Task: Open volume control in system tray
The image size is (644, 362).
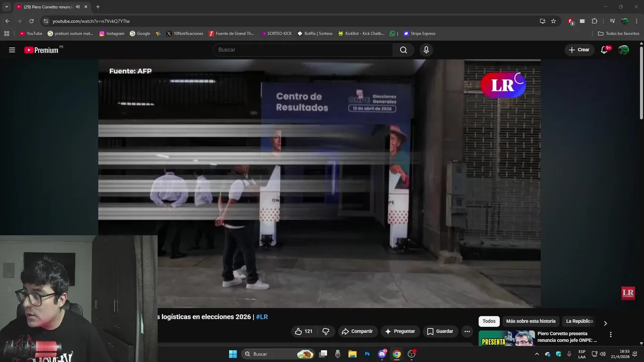Action: point(603,354)
